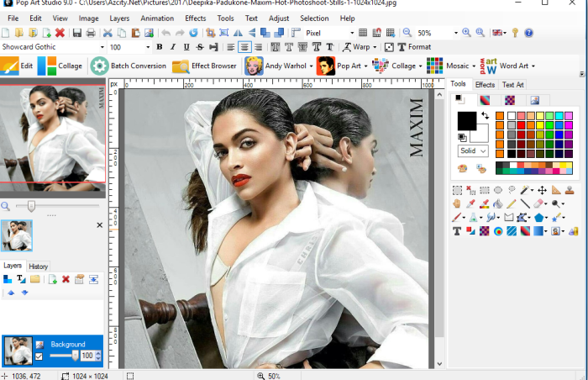Select the eyedropper color picker tool

(x=470, y=204)
